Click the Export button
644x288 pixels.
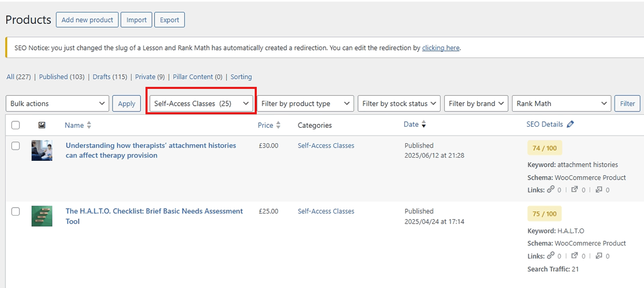[170, 20]
